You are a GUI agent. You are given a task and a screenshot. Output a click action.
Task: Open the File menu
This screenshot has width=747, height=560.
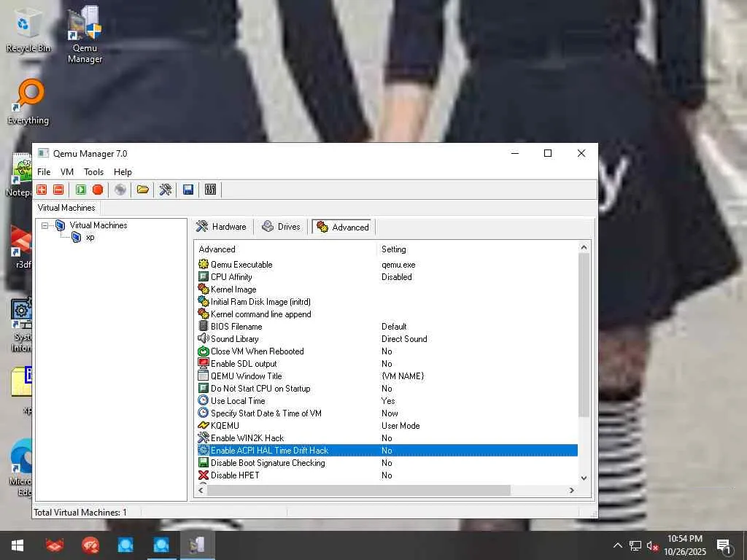point(44,172)
